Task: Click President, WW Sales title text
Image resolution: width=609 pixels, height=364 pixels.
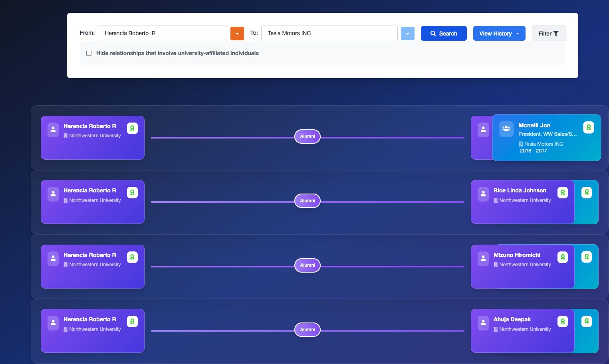Action: coord(548,134)
